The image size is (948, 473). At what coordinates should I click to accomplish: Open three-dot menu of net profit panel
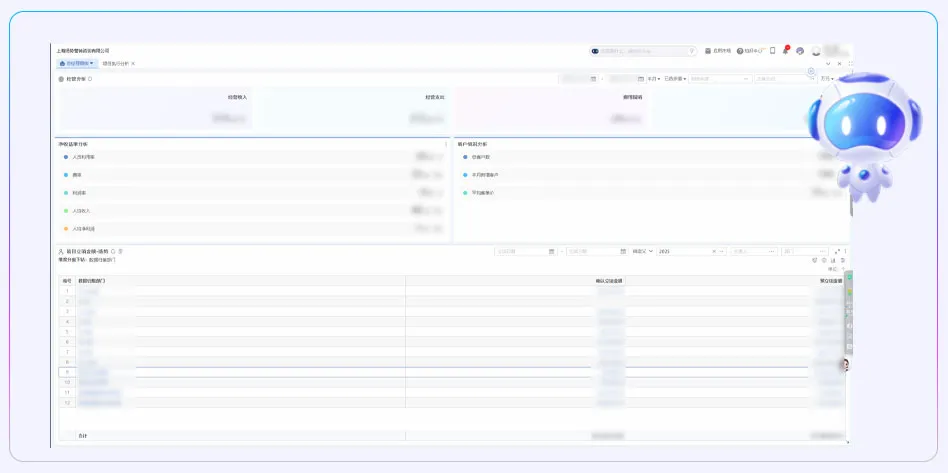click(x=446, y=144)
